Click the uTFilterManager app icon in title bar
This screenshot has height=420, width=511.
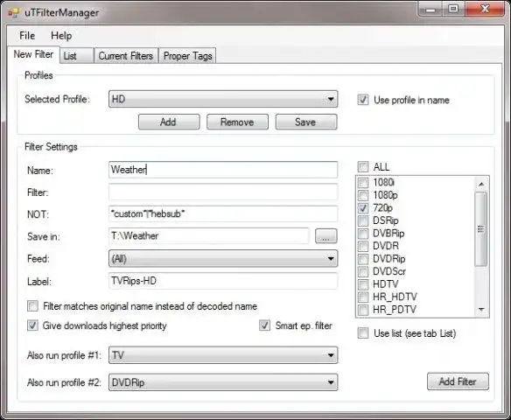(13, 13)
